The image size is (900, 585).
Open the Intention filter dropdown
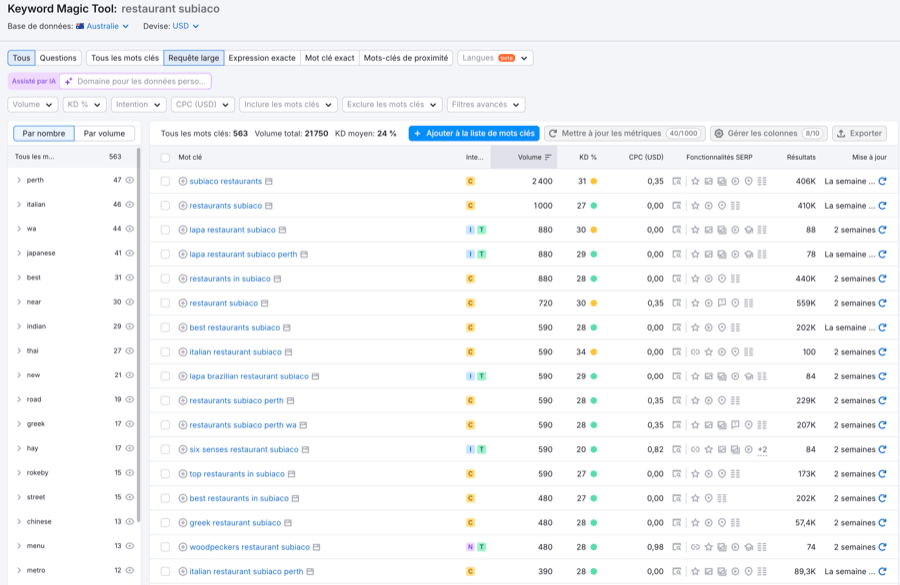(138, 104)
